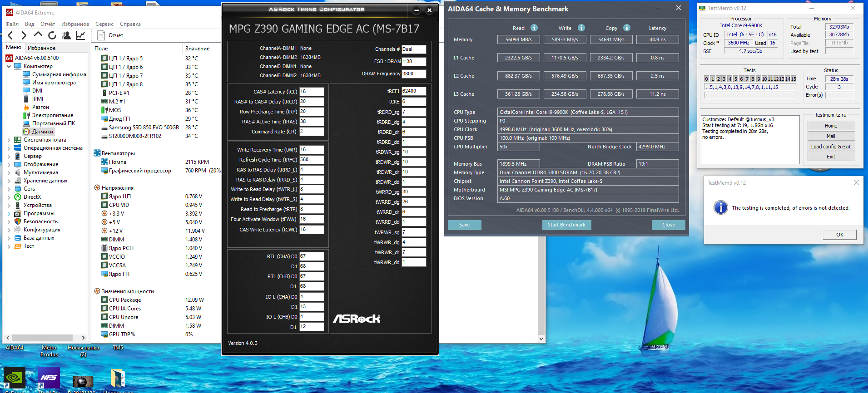Select Суммарная информация in the tree
This screenshot has height=393, width=868.
60,74
